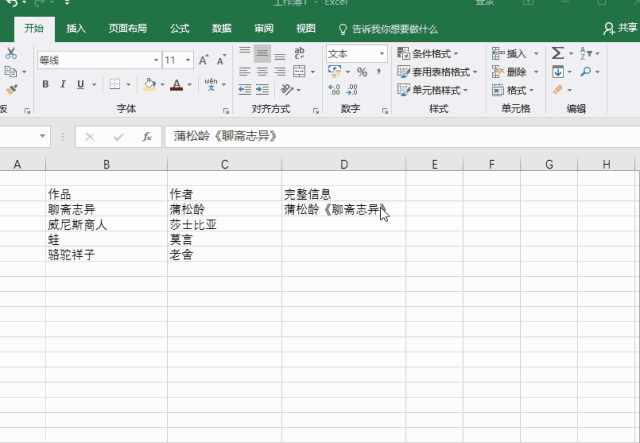Click the 共享 share button
This screenshot has height=443, width=640.
621,29
